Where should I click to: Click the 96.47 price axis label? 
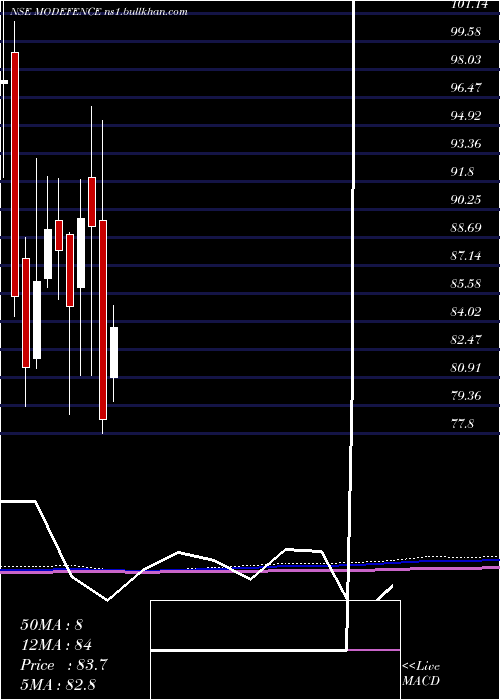pos(466,88)
